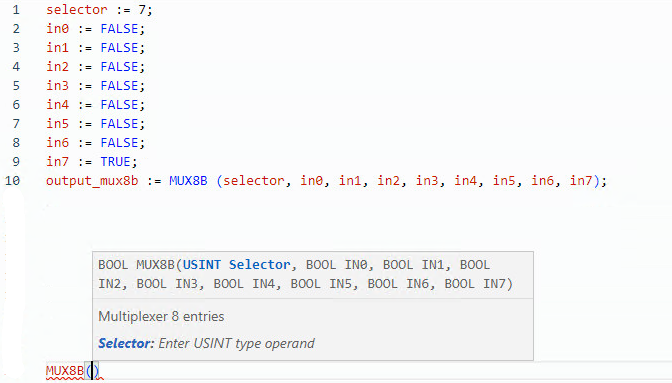Click 'in5' variable on line 7
This screenshot has width=672, height=383.
click(57, 124)
